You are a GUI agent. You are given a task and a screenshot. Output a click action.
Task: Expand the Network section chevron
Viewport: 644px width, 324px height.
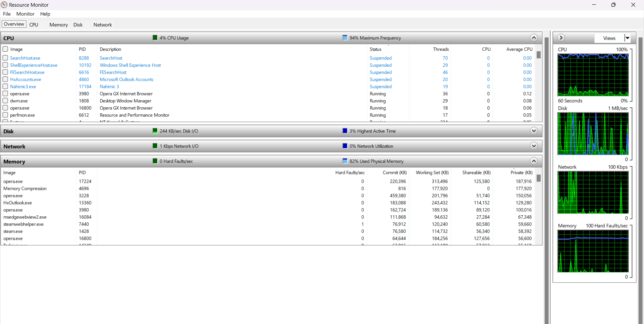(x=534, y=146)
